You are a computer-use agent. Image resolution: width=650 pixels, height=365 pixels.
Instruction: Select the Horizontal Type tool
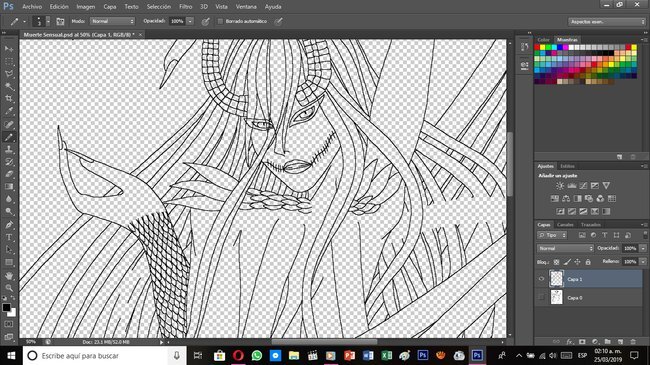(x=9, y=237)
